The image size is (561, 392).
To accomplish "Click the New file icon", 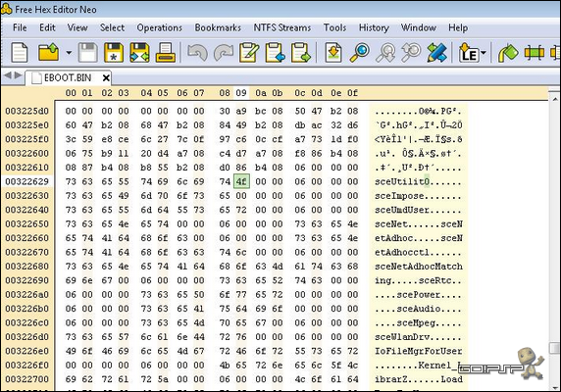I will (x=20, y=53).
